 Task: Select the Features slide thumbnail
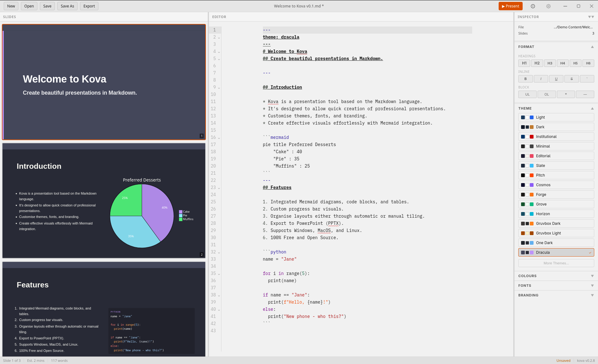pyautogui.click(x=104, y=309)
